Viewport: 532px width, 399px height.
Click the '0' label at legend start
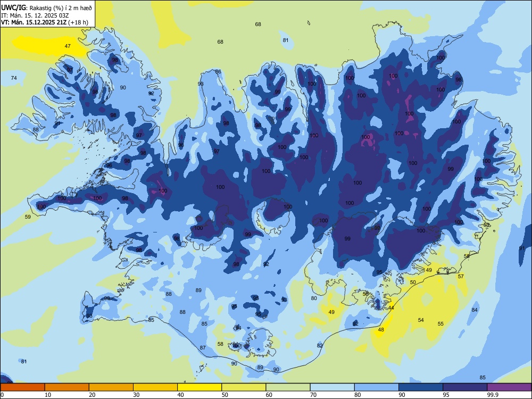[2, 395]
